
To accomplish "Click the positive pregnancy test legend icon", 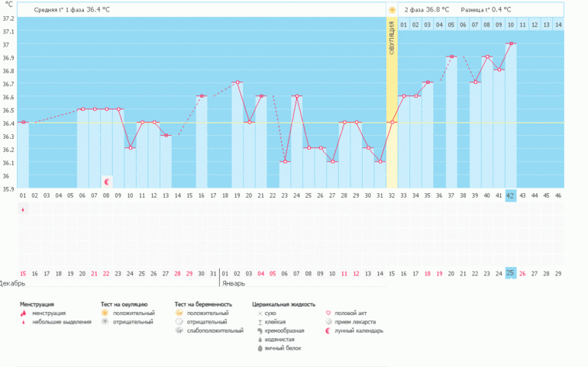I will point(179,313).
